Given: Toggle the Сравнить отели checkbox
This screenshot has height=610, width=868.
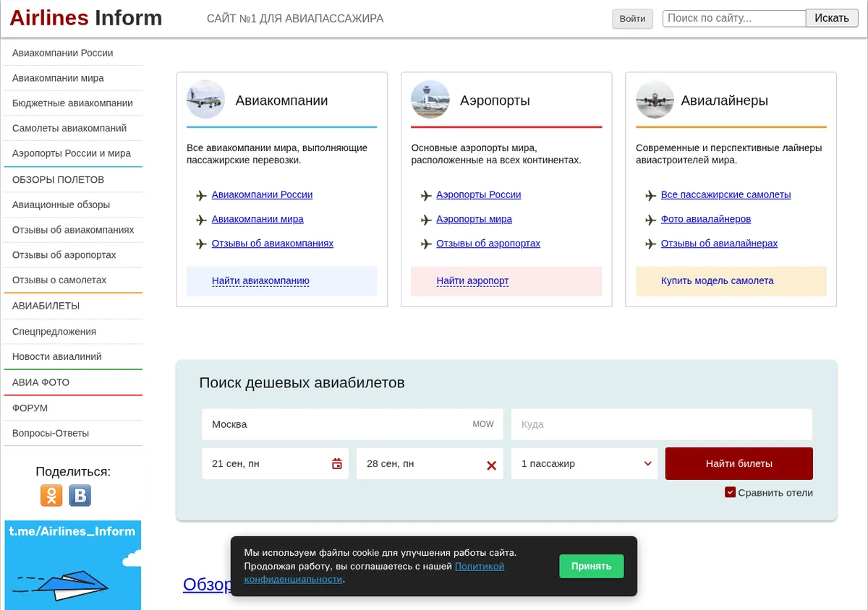Looking at the screenshot, I should 731,492.
